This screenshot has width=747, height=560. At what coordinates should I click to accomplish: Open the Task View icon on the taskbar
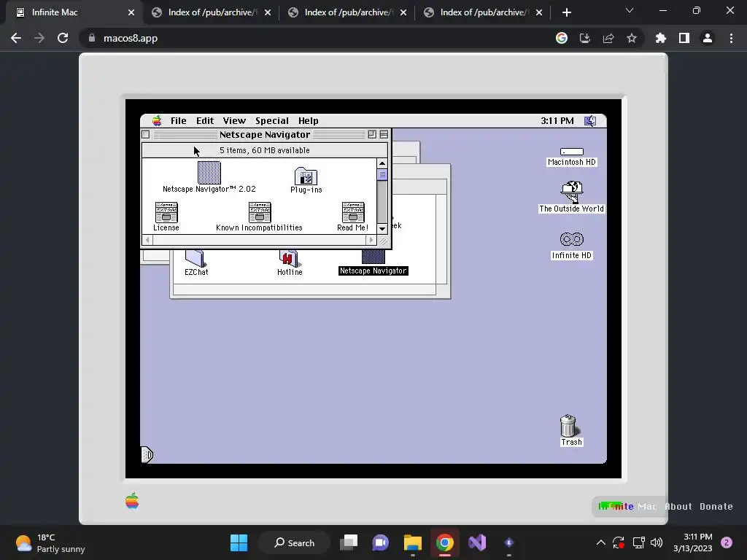349,542
